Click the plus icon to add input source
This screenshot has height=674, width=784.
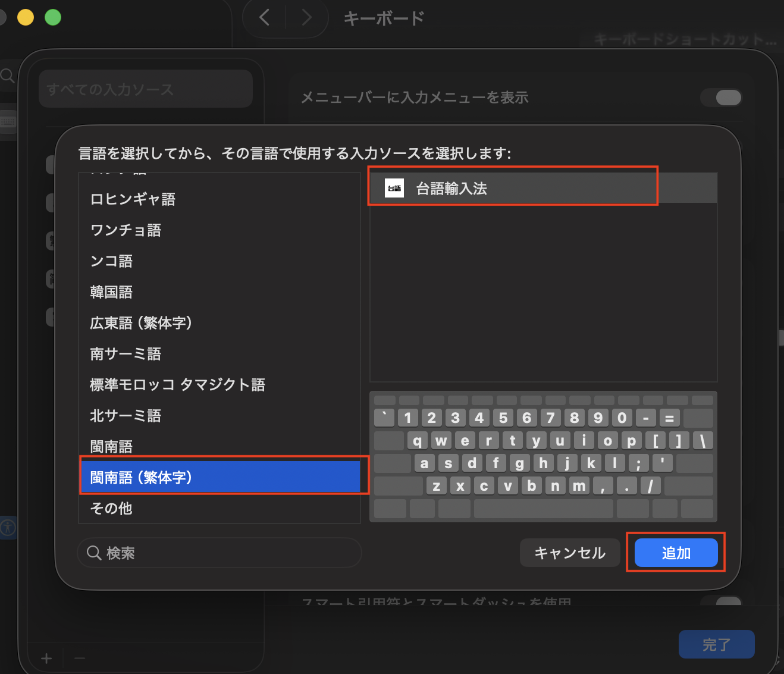point(46,659)
